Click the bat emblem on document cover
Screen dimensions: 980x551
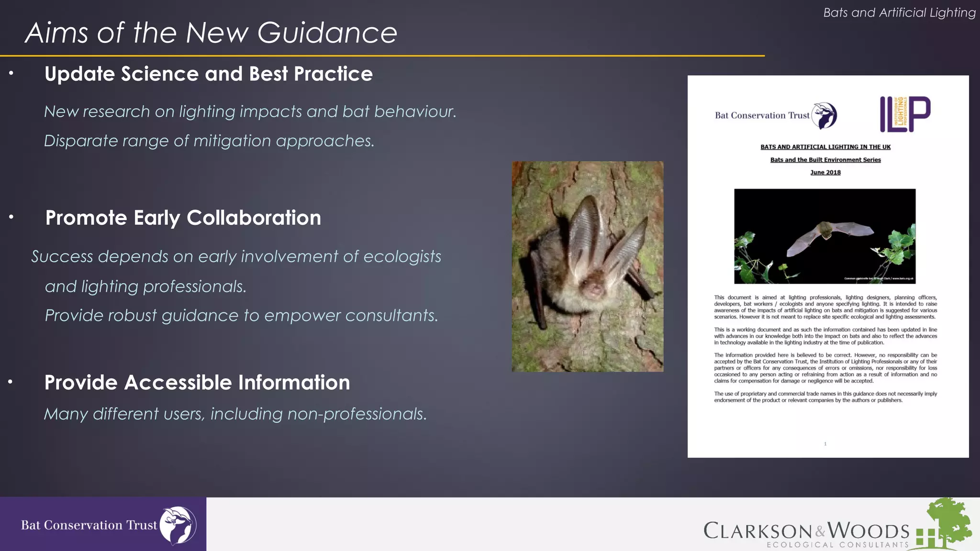(x=825, y=115)
